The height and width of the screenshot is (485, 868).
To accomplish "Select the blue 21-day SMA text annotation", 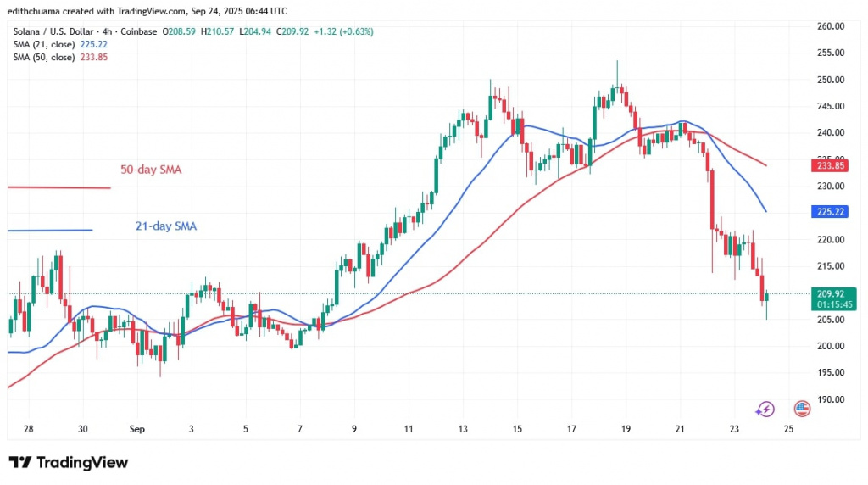I will pos(165,226).
